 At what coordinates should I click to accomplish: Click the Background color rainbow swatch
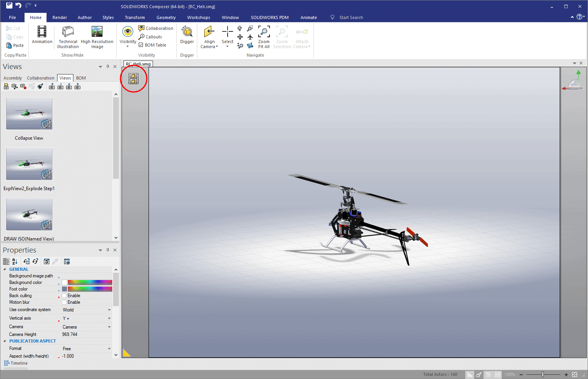pyautogui.click(x=90, y=282)
